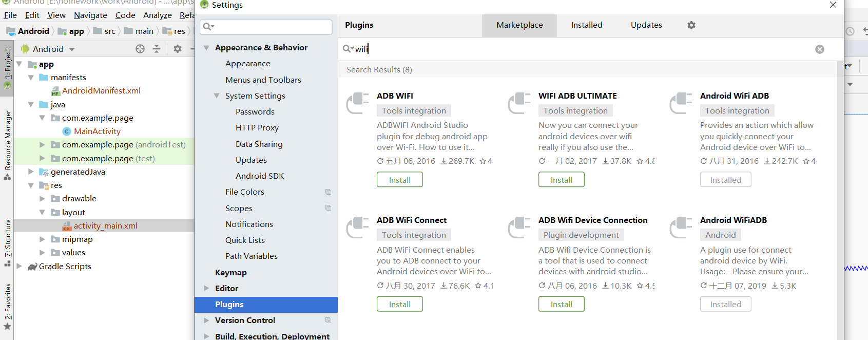Select activity_main.xml layout file
868x340 pixels.
(105, 226)
